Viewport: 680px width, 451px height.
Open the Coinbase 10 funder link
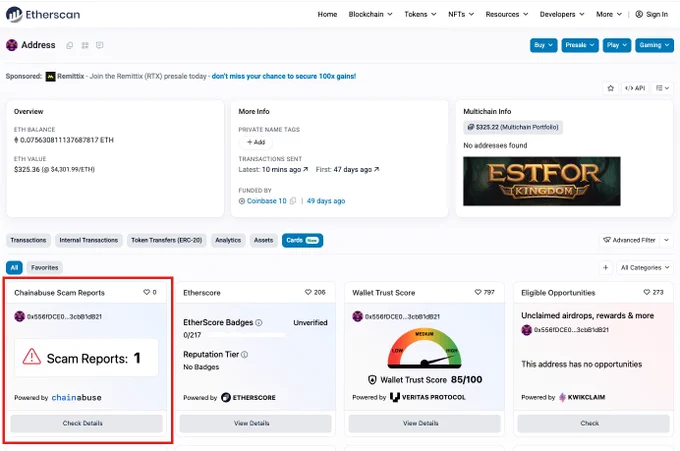click(x=266, y=201)
